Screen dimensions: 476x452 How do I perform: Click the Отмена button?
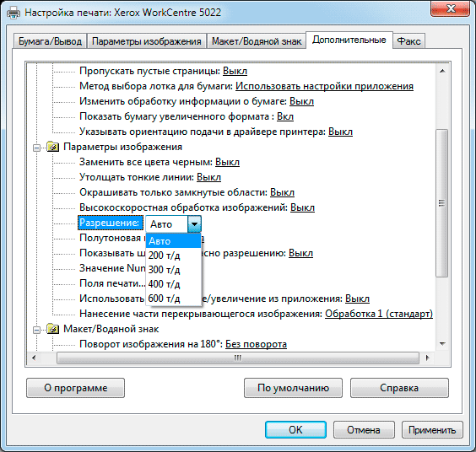point(364,429)
